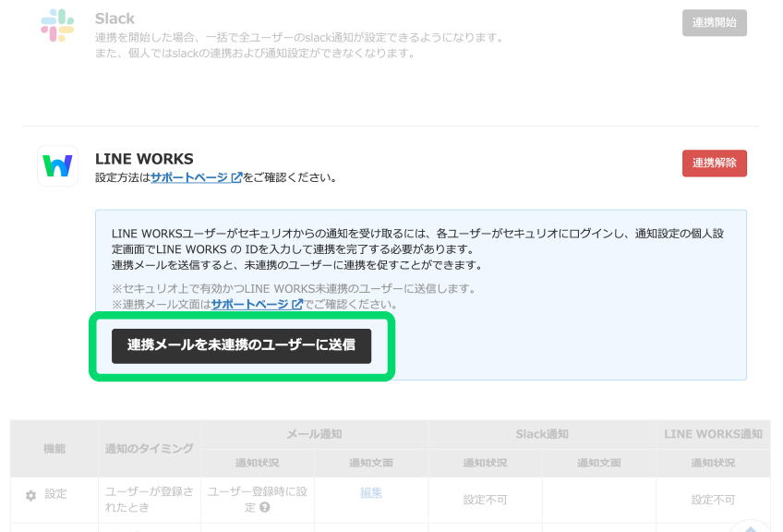Click the メール通知 table header

click(x=314, y=433)
